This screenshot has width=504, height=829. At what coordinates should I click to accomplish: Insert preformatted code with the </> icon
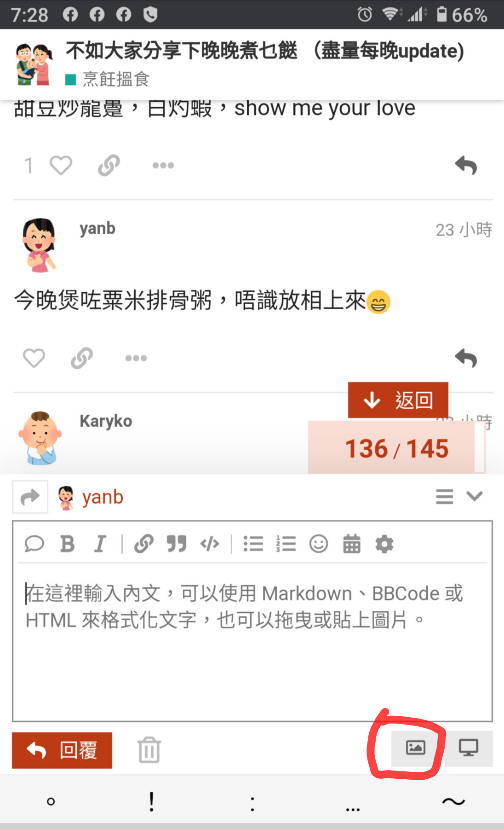pos(210,544)
